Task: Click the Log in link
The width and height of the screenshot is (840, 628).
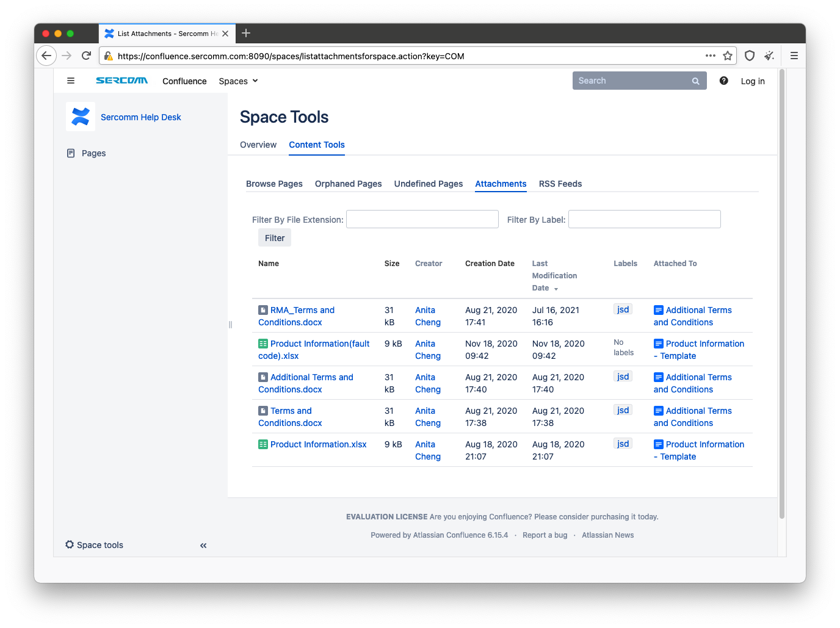Action: [x=753, y=81]
